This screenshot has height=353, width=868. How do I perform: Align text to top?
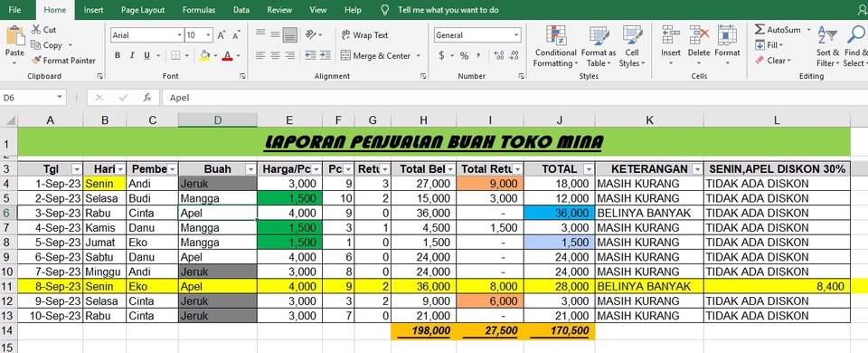260,34
